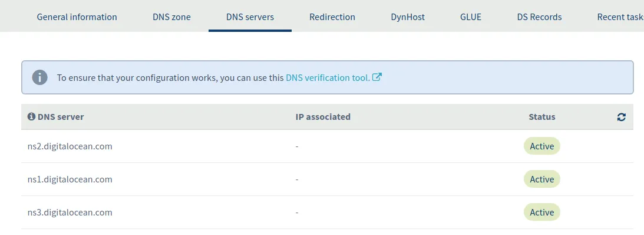This screenshot has width=644, height=235.
Task: Open the General information tab
Action: [77, 17]
